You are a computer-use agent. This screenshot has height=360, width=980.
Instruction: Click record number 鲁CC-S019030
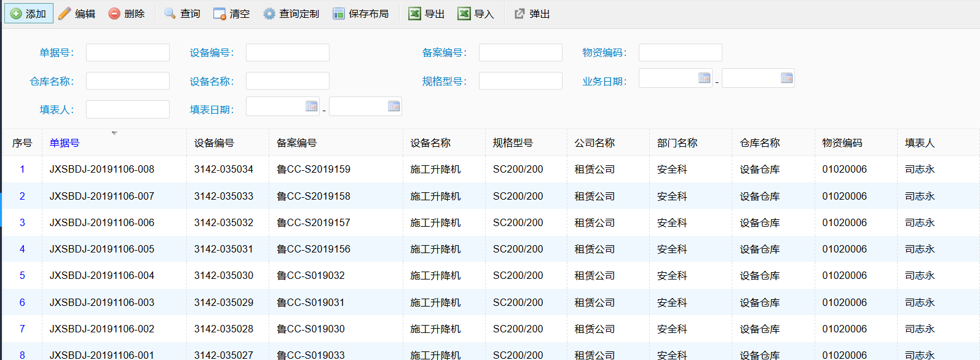pyautogui.click(x=311, y=329)
